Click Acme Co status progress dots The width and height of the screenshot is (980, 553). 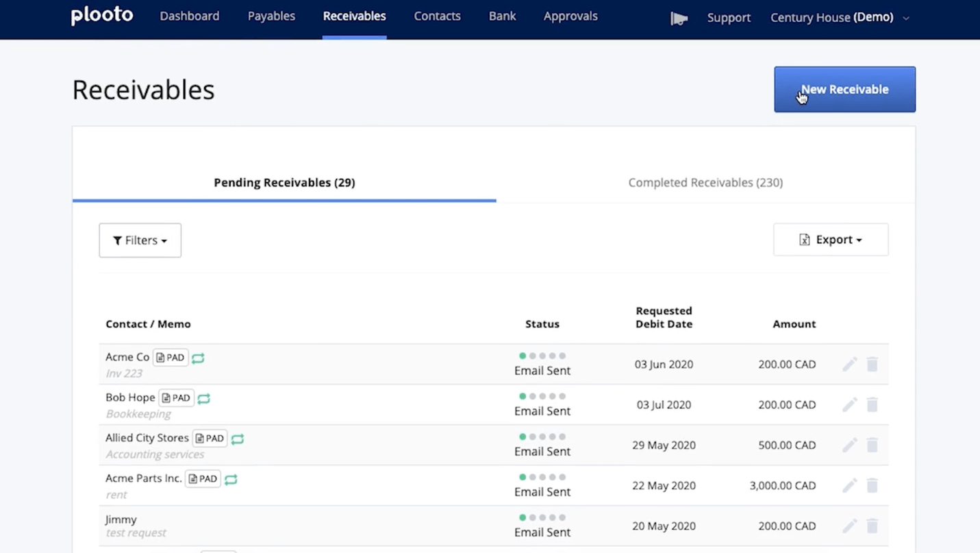(542, 356)
